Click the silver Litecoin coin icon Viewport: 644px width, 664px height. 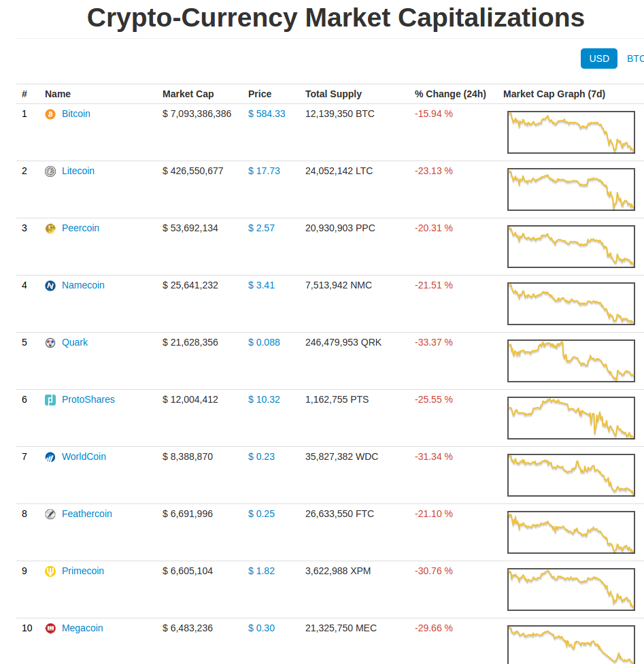coord(50,171)
